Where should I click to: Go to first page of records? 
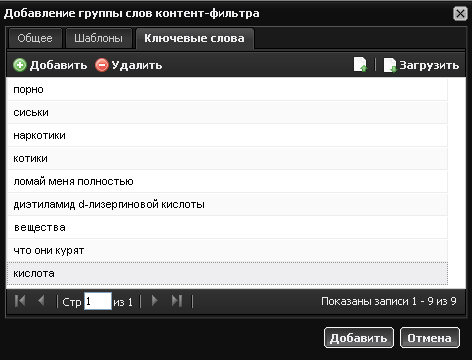pyautogui.click(x=20, y=301)
